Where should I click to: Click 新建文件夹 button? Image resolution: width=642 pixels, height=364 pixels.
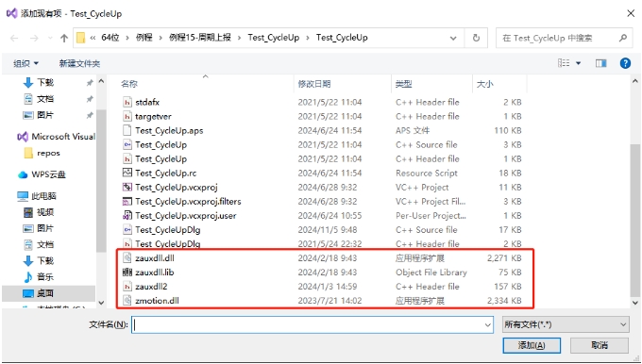point(79,63)
